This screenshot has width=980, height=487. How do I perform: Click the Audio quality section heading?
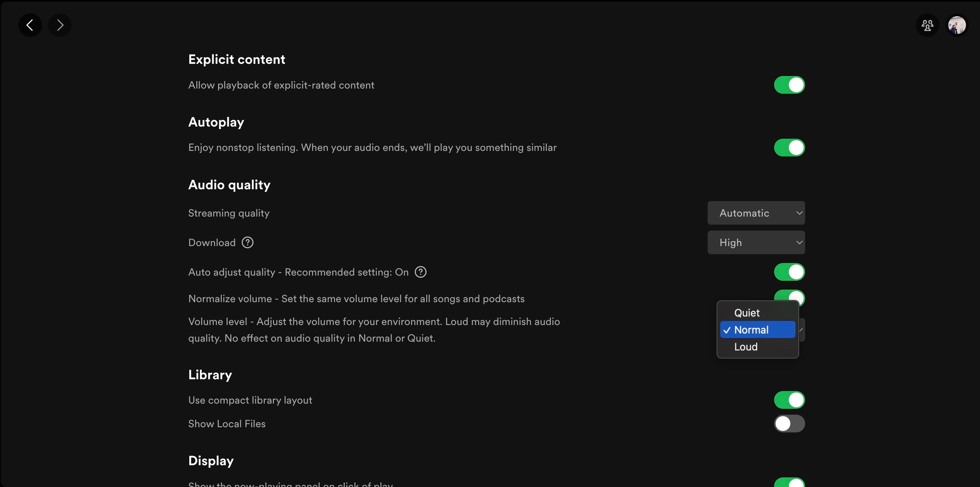229,185
